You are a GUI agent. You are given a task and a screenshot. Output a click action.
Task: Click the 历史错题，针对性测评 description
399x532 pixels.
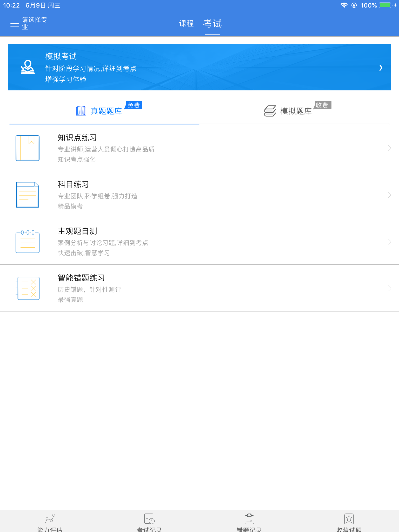tap(89, 290)
